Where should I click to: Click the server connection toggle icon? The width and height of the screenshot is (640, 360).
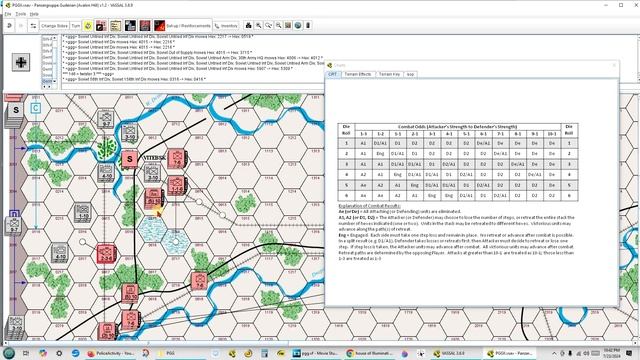(x=33, y=26)
